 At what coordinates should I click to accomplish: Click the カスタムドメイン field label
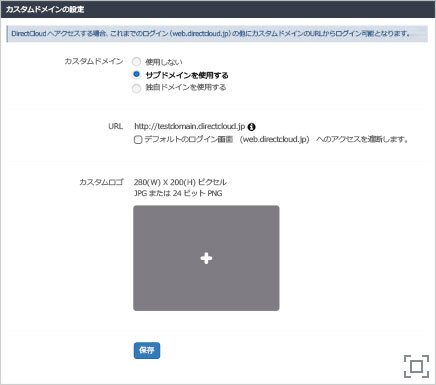coord(94,61)
